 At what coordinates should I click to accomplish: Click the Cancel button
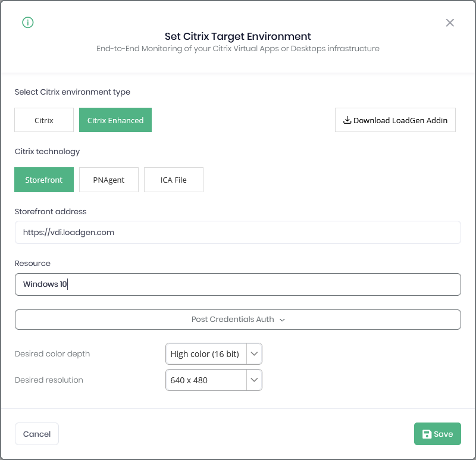37,434
